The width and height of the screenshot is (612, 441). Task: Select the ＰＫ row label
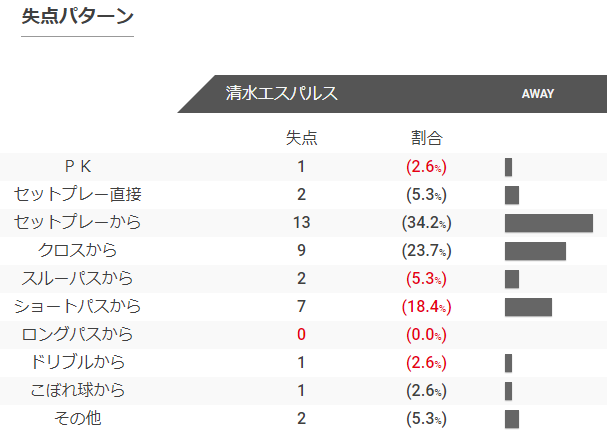(78, 167)
